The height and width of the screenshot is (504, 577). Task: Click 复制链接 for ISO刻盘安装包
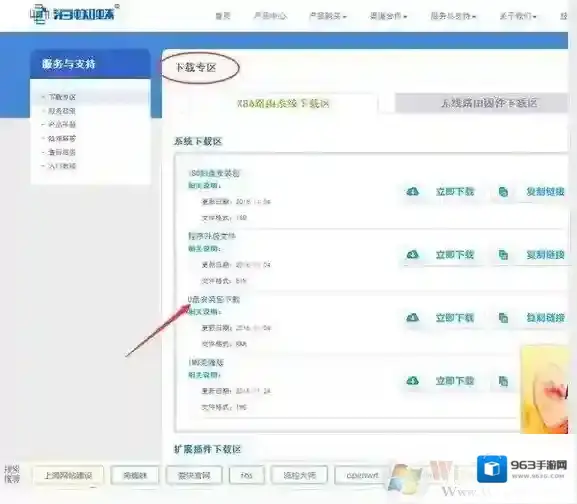pyautogui.click(x=545, y=192)
